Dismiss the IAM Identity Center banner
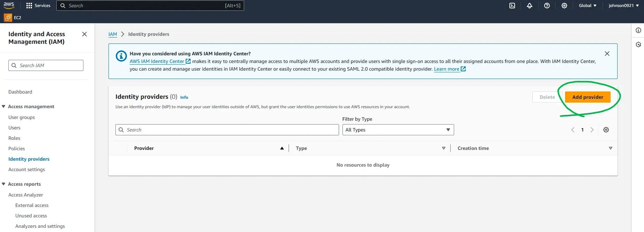This screenshot has width=644, height=232. (607, 54)
